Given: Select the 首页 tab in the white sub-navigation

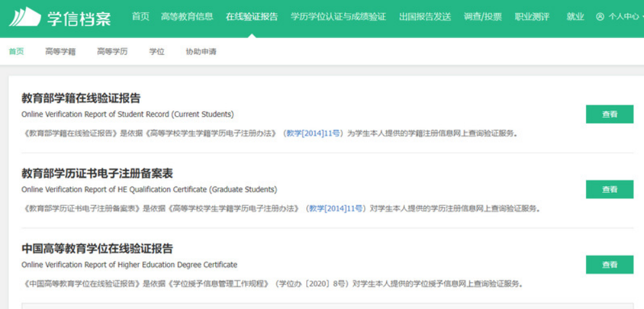Looking at the screenshot, I should pos(16,52).
